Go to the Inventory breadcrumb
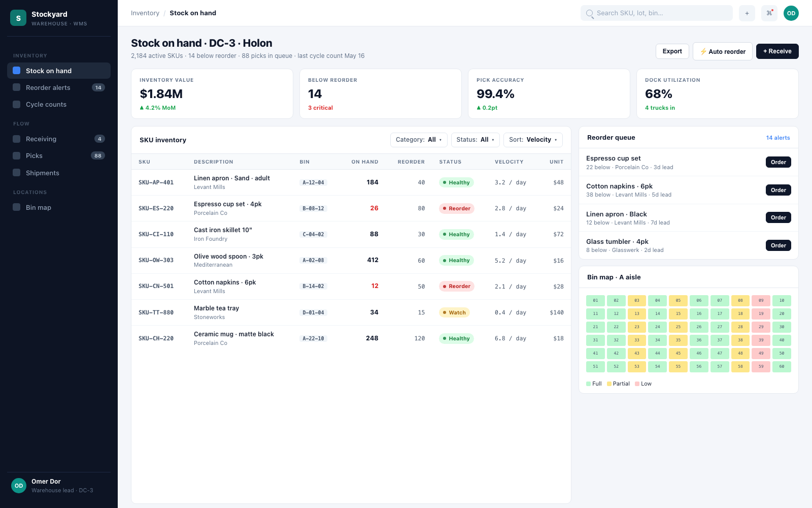Viewport: 812px width, 508px height. pos(145,13)
